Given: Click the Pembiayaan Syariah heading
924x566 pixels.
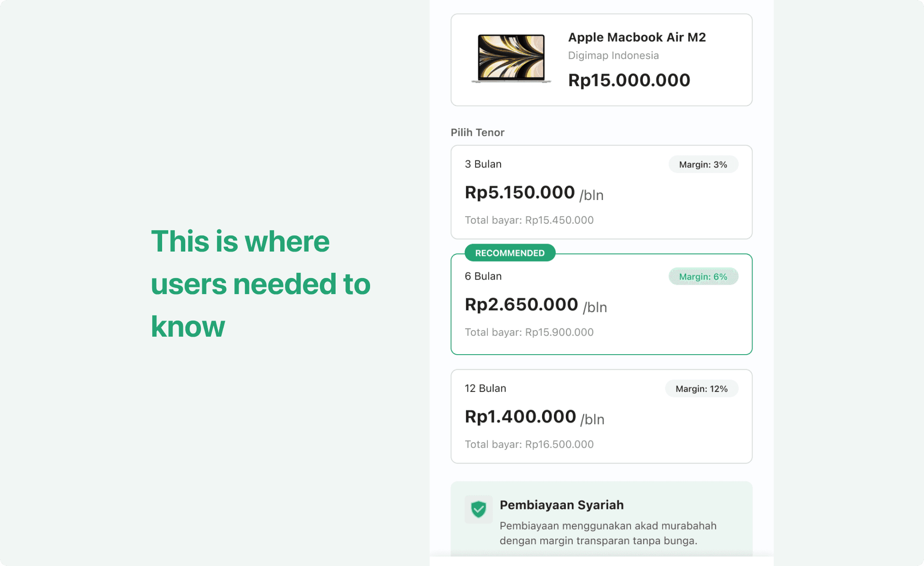Looking at the screenshot, I should [561, 505].
